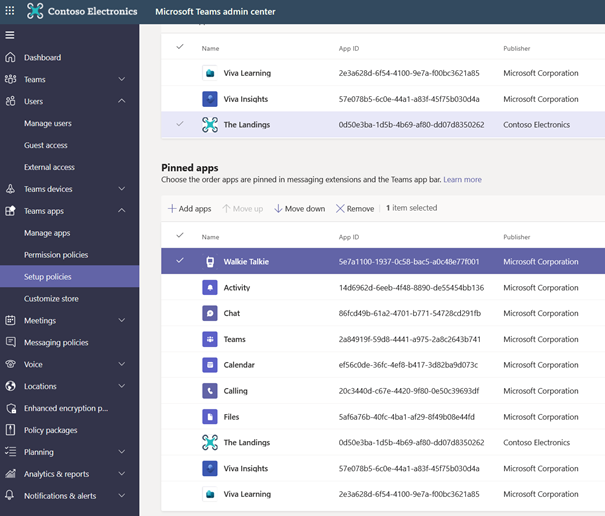
Task: Sort by the Publisher column in Pinned apps
Action: (x=517, y=237)
